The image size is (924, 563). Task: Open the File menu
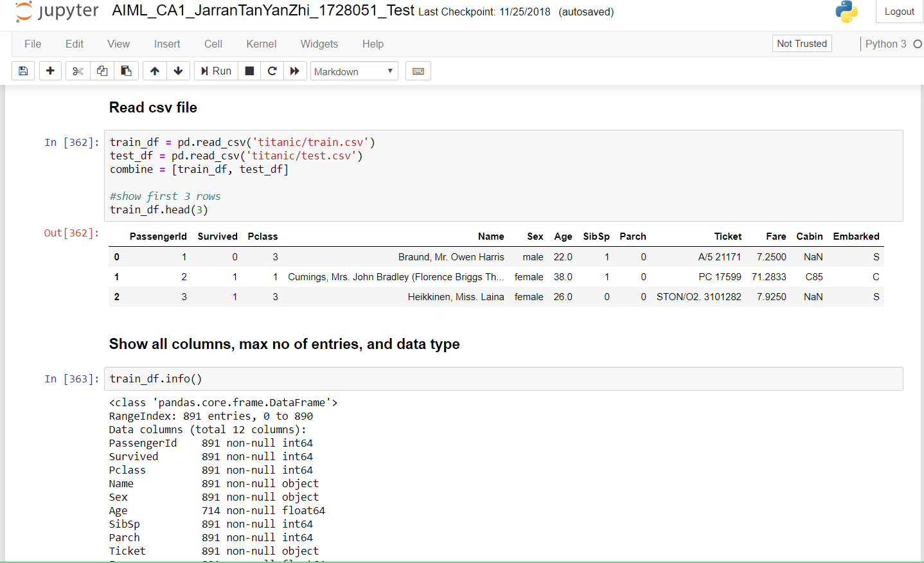pos(33,44)
